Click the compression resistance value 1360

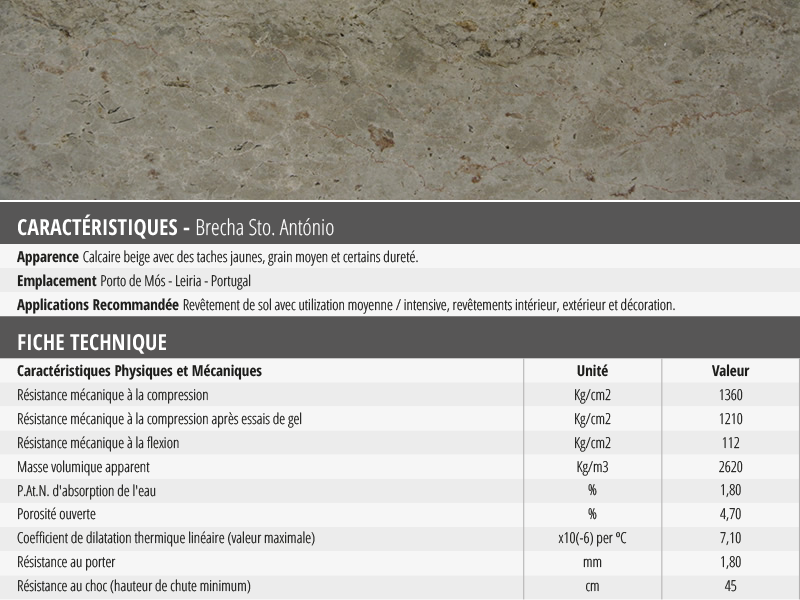(731, 395)
